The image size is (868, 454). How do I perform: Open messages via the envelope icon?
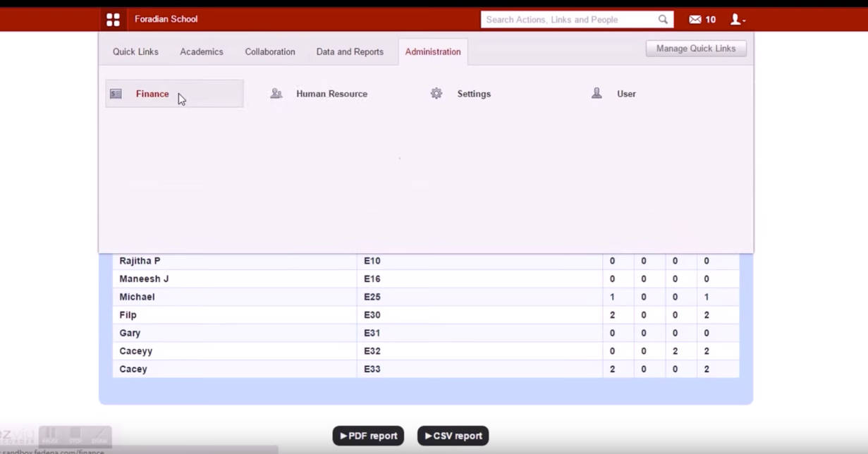(695, 19)
